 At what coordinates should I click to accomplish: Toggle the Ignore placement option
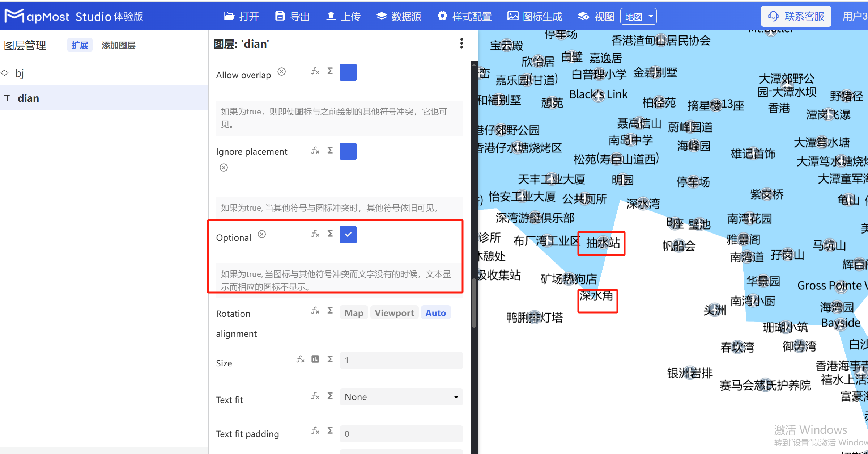tap(348, 151)
